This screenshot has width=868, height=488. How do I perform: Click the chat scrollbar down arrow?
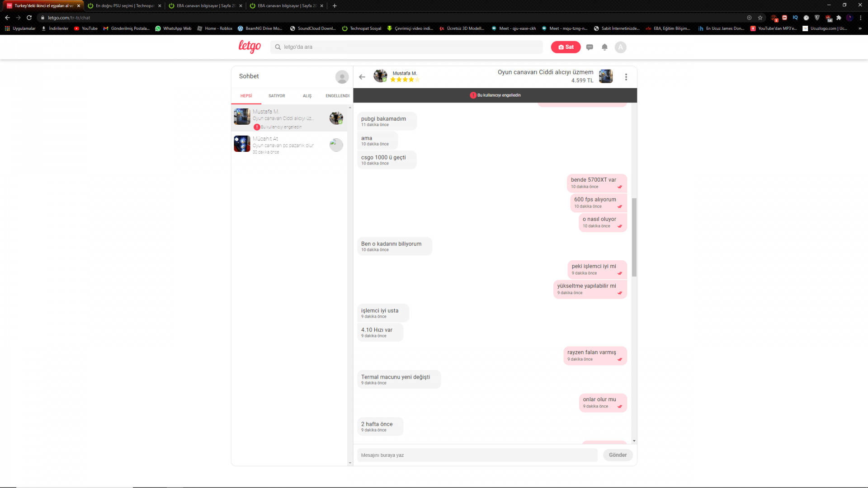tap(634, 441)
